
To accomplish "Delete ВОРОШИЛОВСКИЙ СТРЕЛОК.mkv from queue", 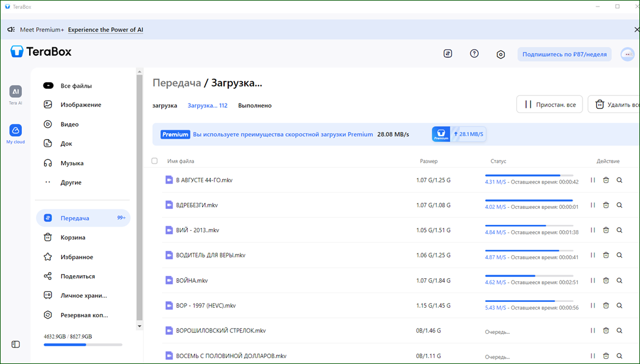I will (x=606, y=331).
